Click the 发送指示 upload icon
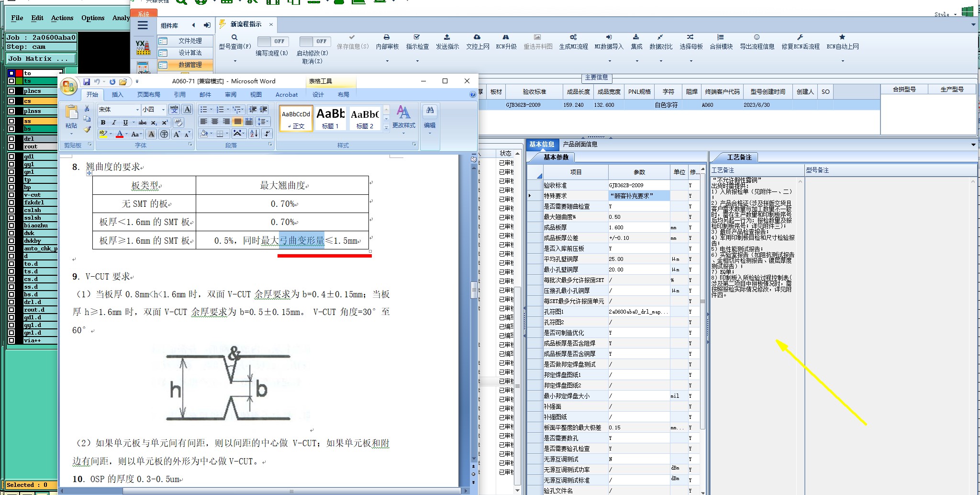This screenshot has height=495, width=980. pos(447,37)
